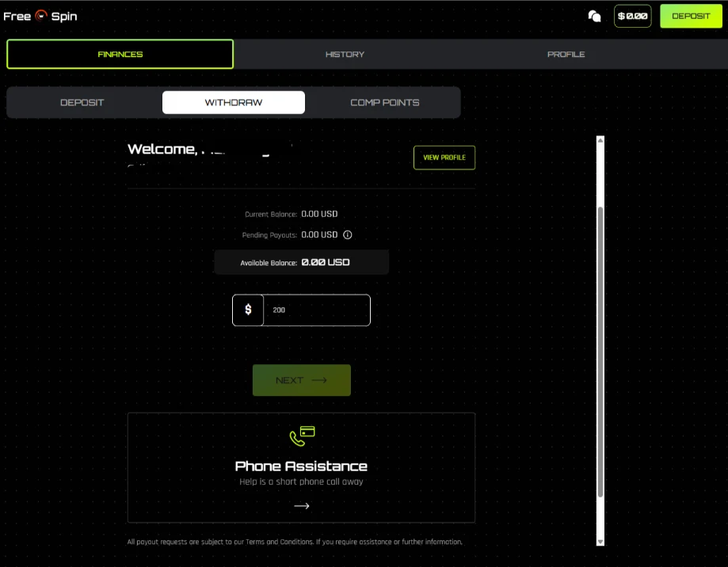This screenshot has height=567, width=728.
Task: Click the dollar sign icon in the amount field
Action: point(247,310)
